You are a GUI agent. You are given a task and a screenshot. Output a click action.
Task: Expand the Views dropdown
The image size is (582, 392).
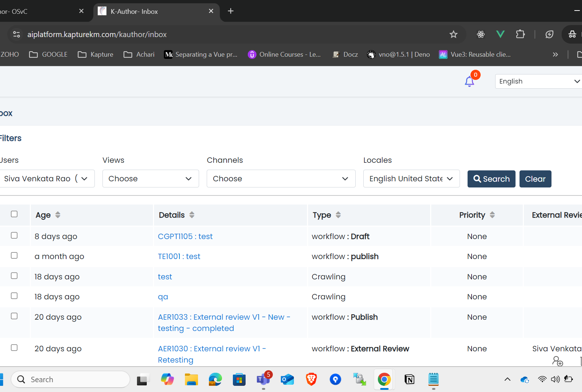coord(150,179)
